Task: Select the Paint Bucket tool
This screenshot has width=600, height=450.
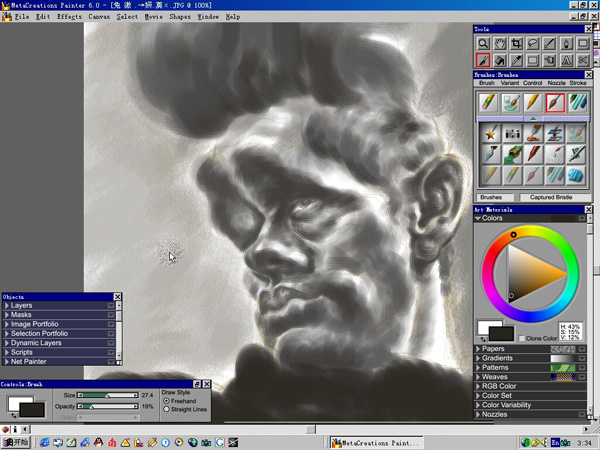Action: 500,60
